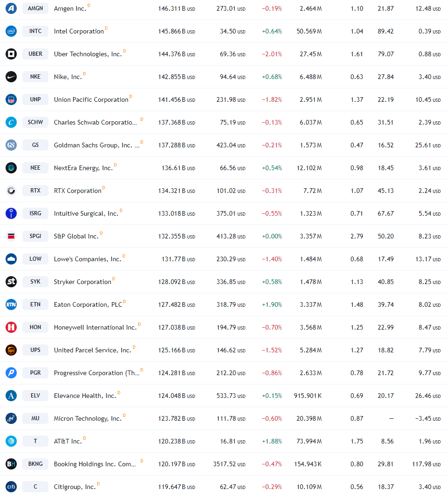Open the single-letter T ticker badge

tap(35, 441)
